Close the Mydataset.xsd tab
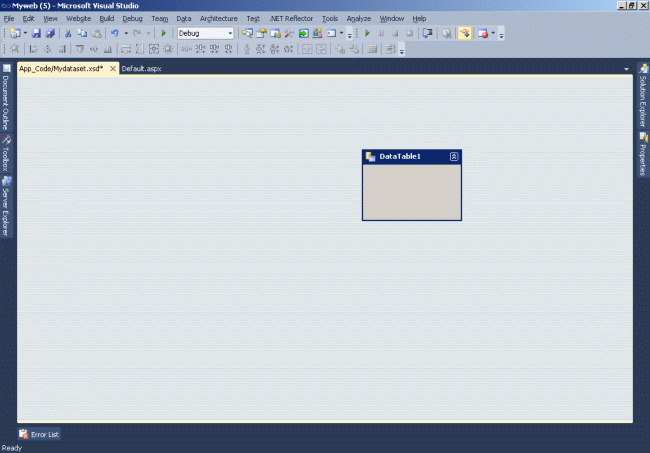Image resolution: width=650 pixels, height=453 pixels. [x=113, y=69]
